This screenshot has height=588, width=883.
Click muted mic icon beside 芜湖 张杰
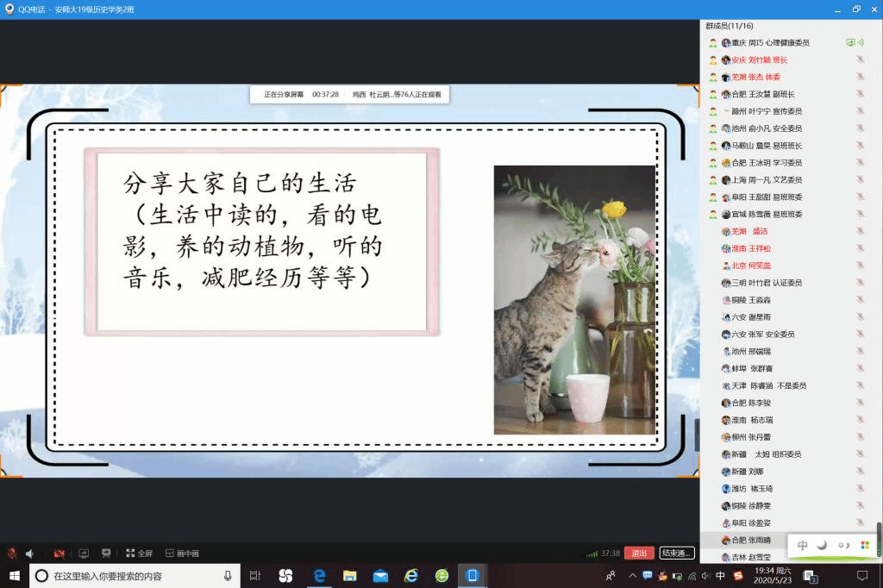tap(860, 78)
